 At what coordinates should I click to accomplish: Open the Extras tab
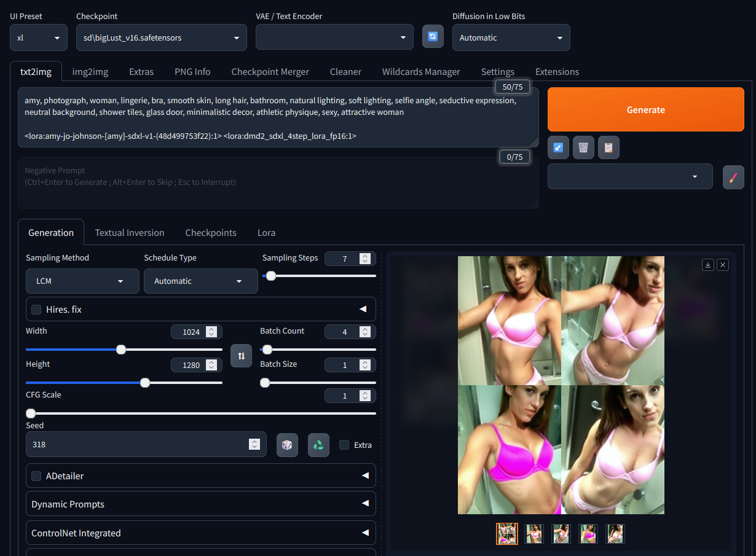tap(141, 72)
